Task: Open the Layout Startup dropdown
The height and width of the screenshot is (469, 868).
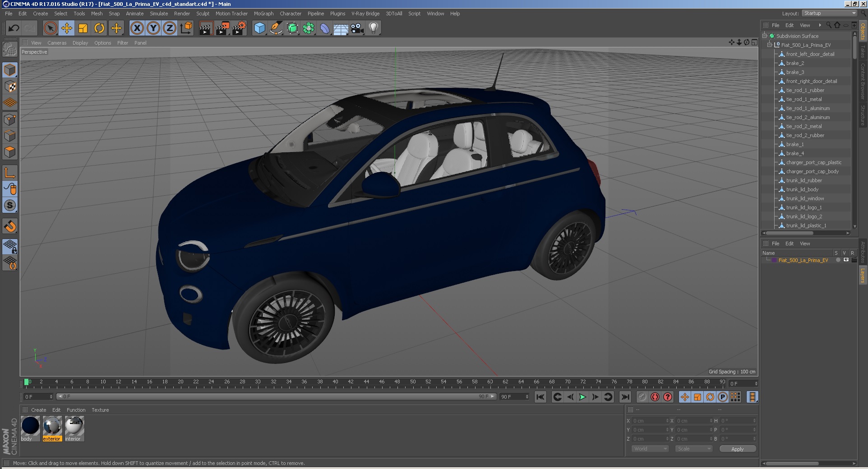Action: [x=829, y=13]
